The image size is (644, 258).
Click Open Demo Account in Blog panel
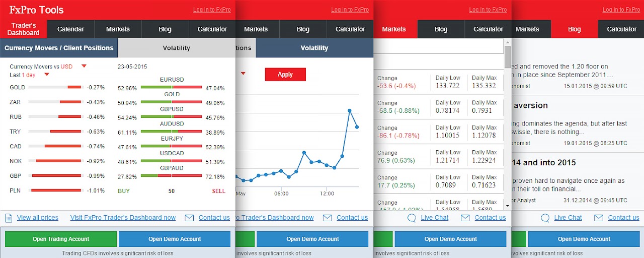(x=584, y=239)
